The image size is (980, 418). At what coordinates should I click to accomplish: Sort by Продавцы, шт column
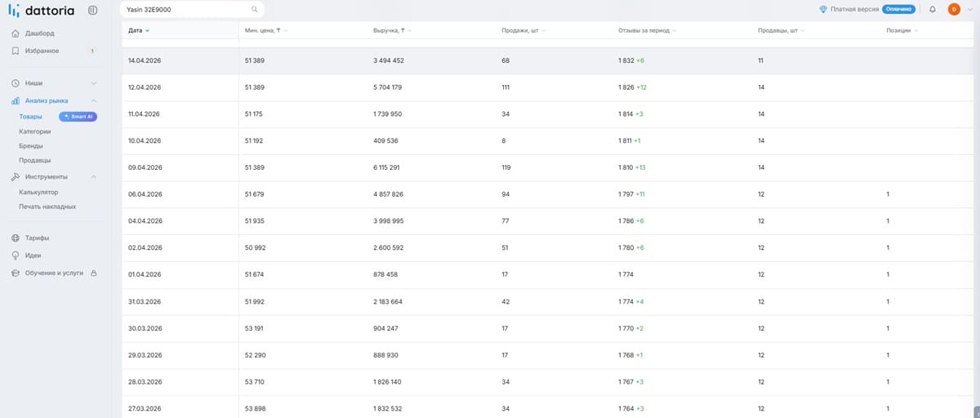tap(781, 30)
